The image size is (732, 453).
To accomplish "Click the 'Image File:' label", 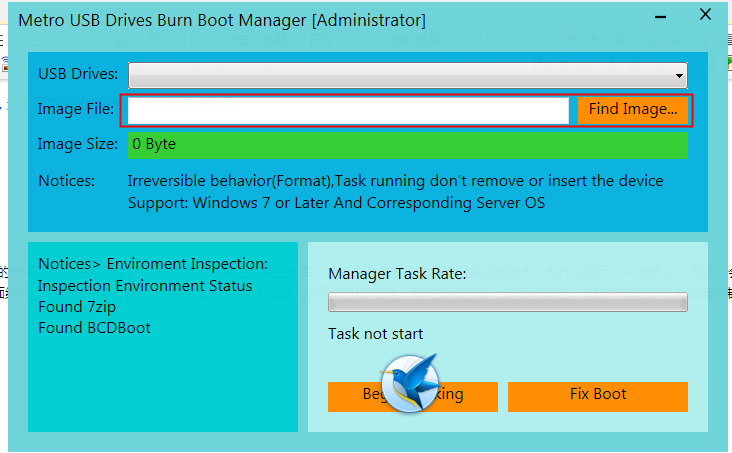I will point(76,109).
